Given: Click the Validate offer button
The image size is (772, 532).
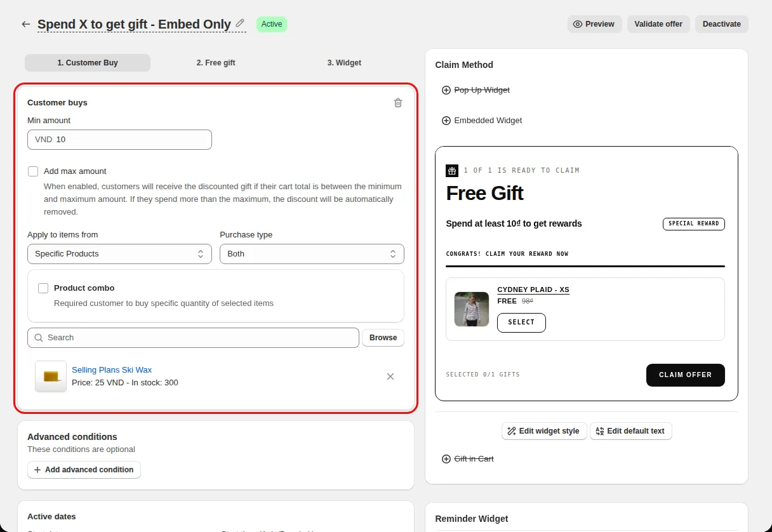Looking at the screenshot, I should tap(658, 24).
